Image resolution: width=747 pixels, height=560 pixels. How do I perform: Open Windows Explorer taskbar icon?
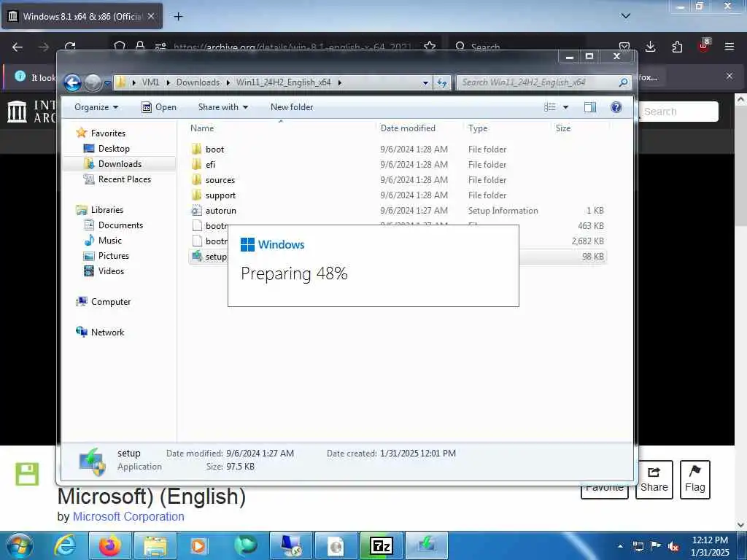155,545
